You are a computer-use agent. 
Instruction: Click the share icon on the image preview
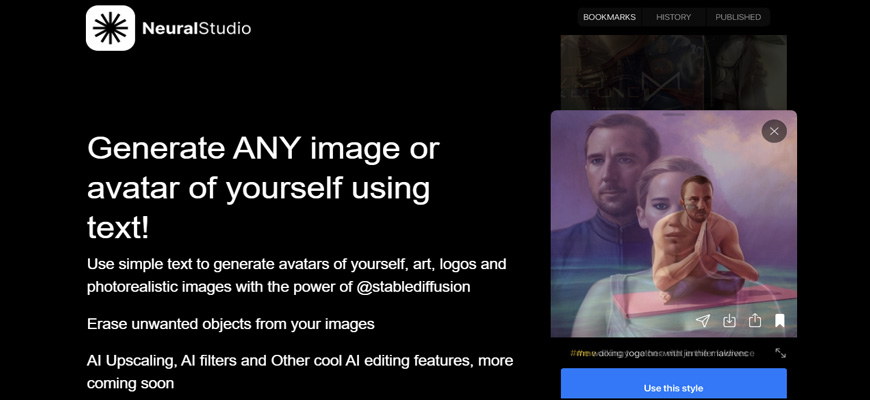pyautogui.click(x=755, y=321)
